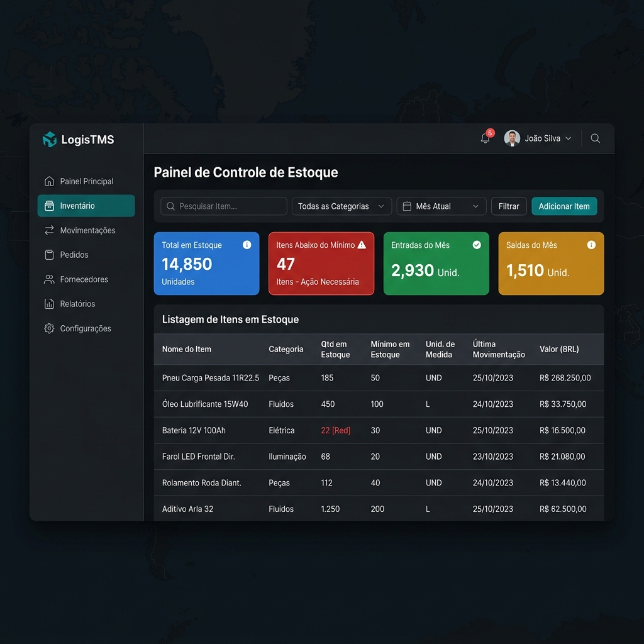
Task: Click checkmark icon on Entradas do Mês card
Action: coord(477,245)
